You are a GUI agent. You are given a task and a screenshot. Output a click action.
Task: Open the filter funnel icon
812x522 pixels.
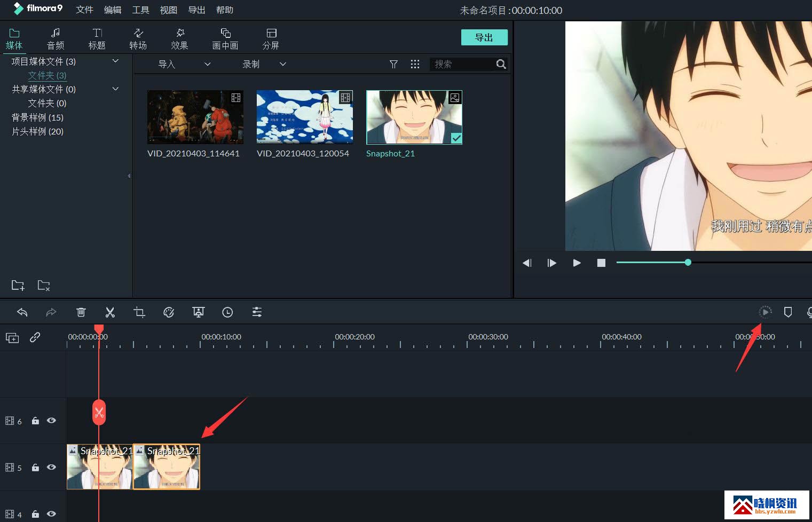pyautogui.click(x=393, y=64)
